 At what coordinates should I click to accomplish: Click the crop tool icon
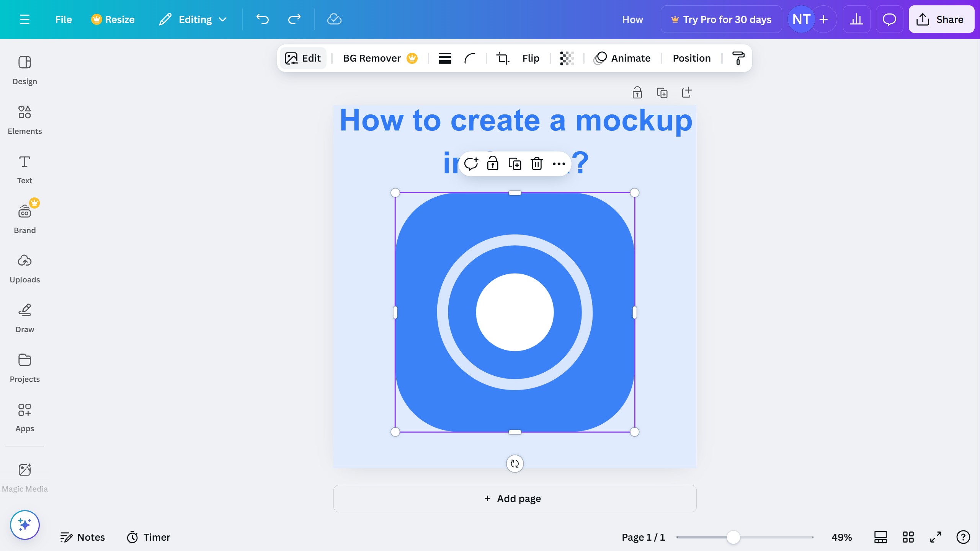tap(503, 58)
